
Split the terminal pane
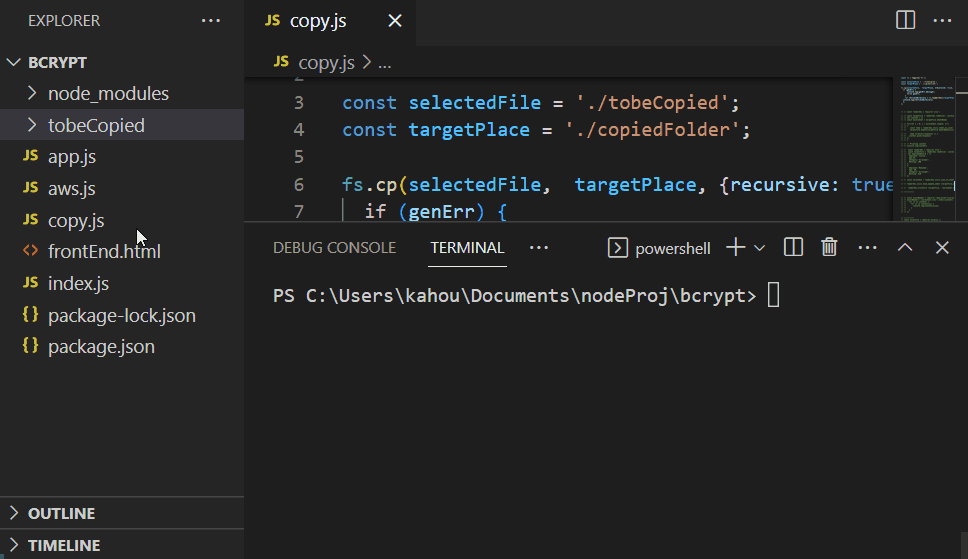click(x=793, y=248)
